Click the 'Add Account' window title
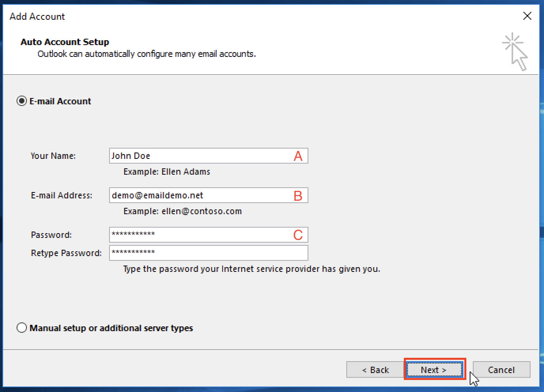Image resolution: width=544 pixels, height=392 pixels. 37,17
